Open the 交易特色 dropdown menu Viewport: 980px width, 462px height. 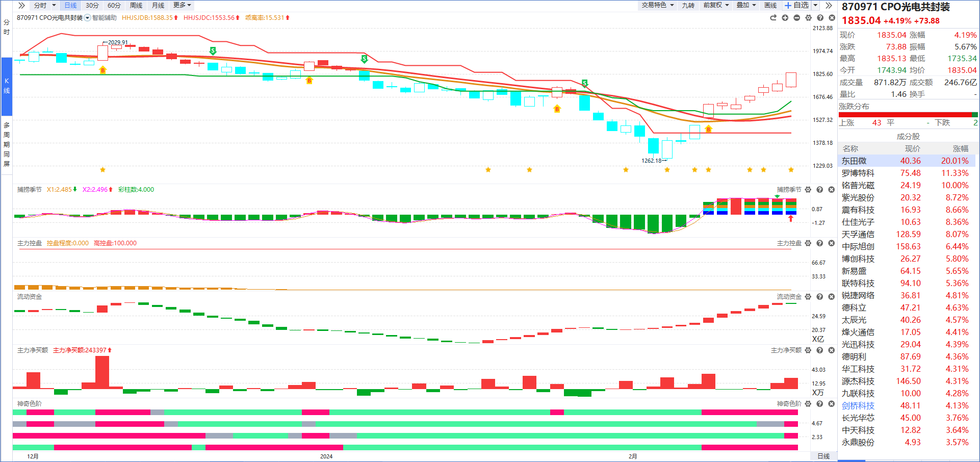coord(658,5)
